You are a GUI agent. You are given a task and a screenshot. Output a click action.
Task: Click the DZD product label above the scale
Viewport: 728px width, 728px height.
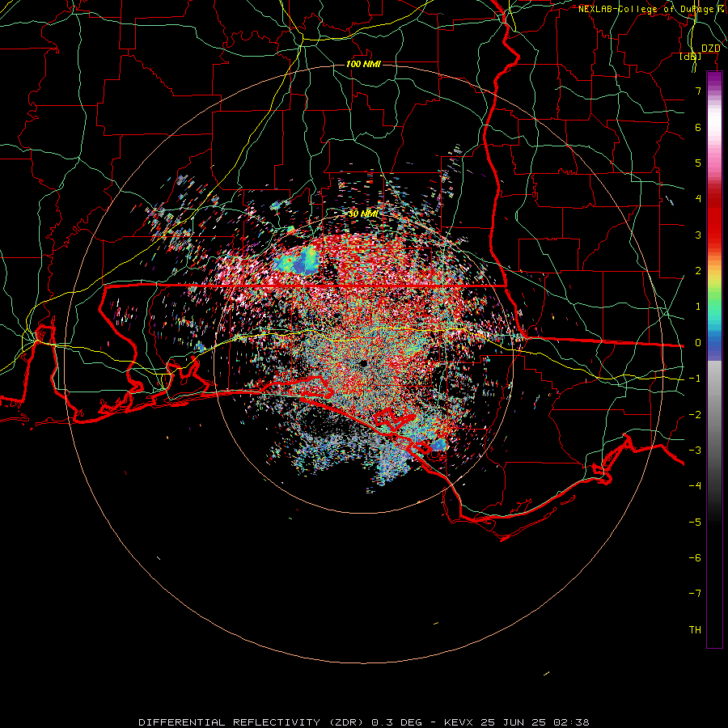[x=711, y=49]
